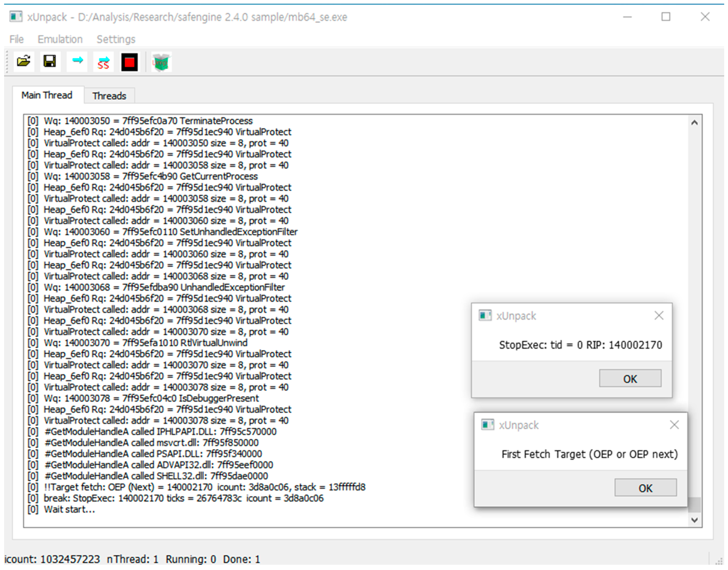Click the green Unpack box icon
This screenshot has height=570, width=728.
pos(161,62)
